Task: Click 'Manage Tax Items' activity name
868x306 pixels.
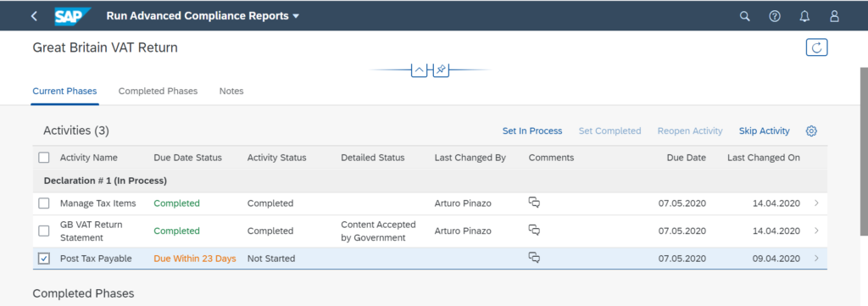Action: click(98, 203)
